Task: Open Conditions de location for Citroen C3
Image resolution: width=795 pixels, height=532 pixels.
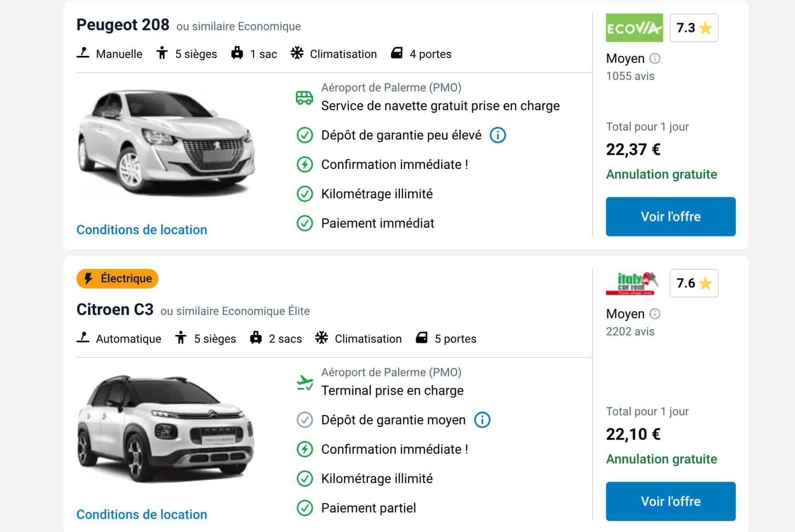Action: tap(142, 514)
